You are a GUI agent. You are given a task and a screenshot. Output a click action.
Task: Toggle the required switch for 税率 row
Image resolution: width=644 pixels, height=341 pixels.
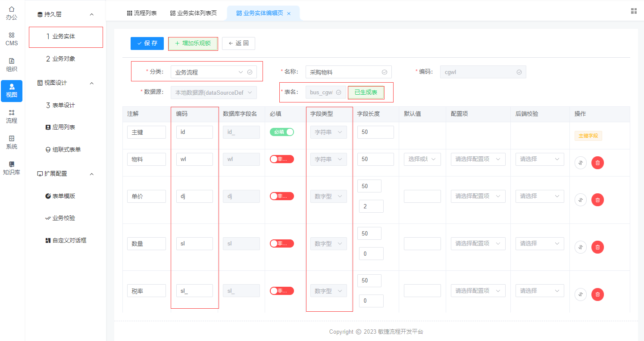[282, 291]
